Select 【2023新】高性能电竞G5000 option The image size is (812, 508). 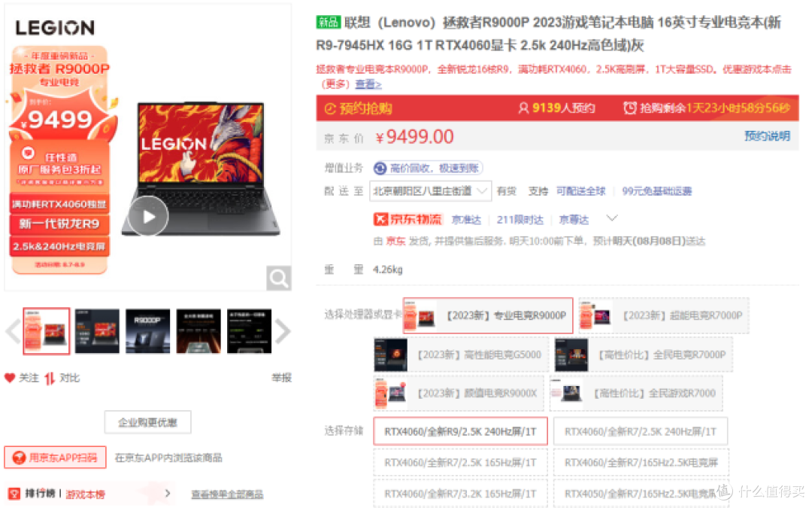(461, 354)
